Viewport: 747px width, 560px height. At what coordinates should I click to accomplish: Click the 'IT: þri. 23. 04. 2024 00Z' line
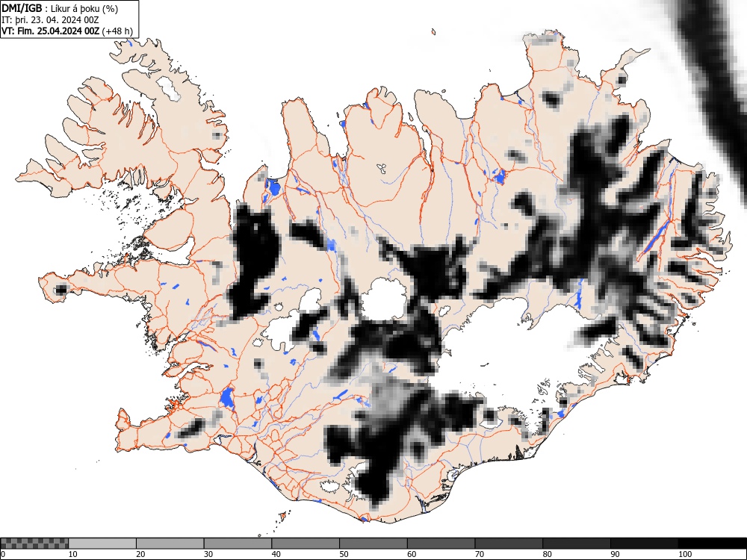(50, 19)
